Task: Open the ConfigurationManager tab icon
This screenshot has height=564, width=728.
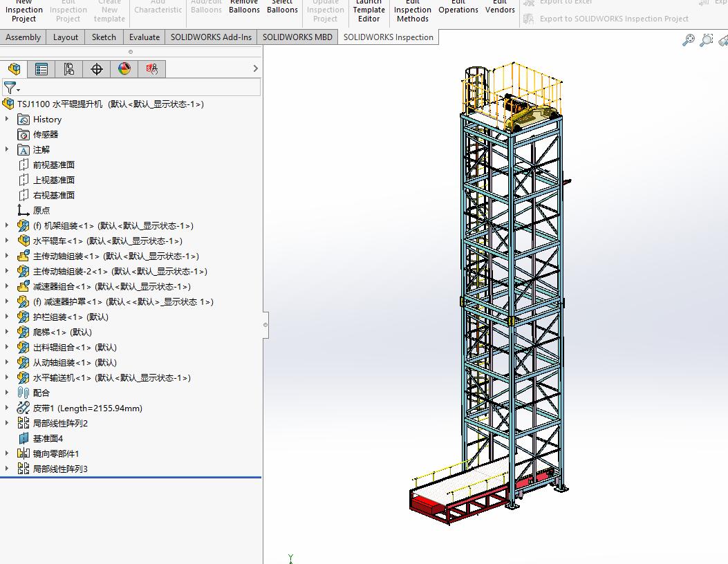Action: (x=68, y=69)
